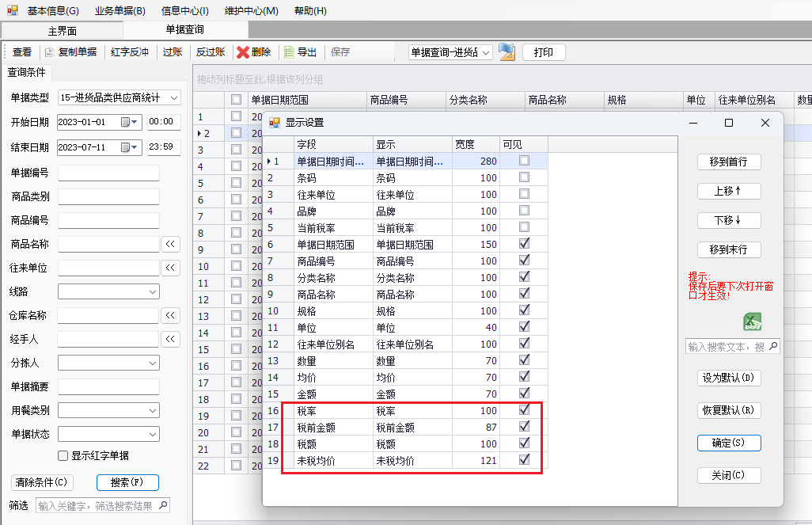812x525 pixels.
Task: Switch to the 主界面 tab
Action: click(63, 31)
